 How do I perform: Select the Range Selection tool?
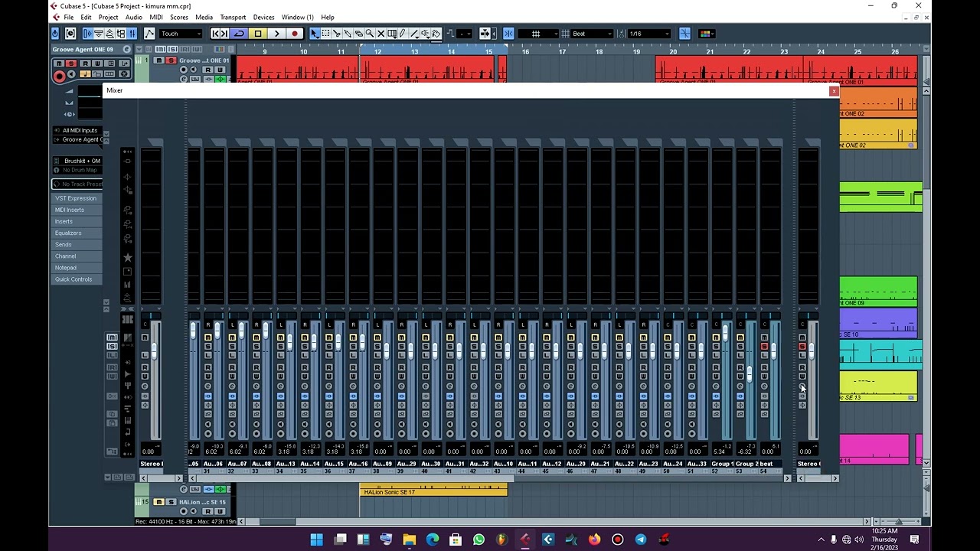pos(326,34)
